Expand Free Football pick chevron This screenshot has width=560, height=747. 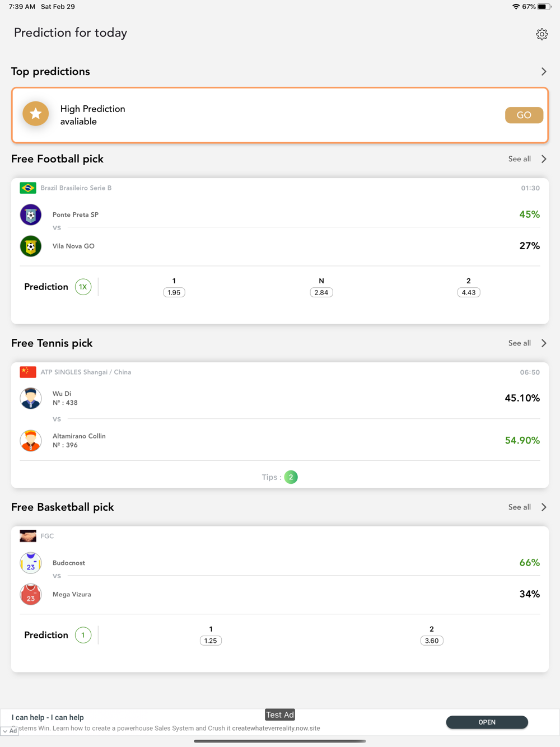point(544,159)
